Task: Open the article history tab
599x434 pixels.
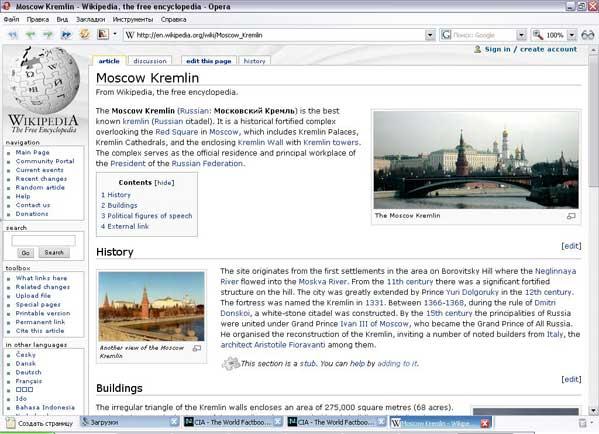Action: [x=254, y=61]
